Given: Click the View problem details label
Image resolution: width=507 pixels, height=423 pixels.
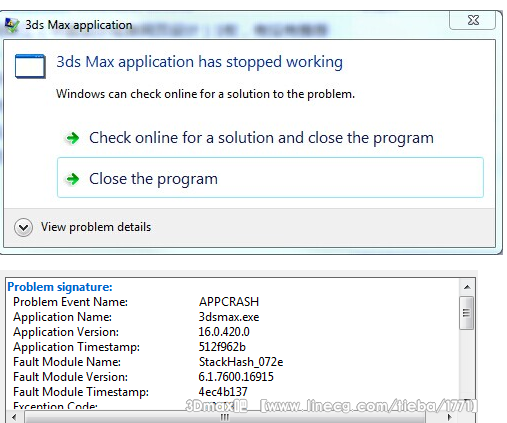Looking at the screenshot, I should [x=96, y=227].
